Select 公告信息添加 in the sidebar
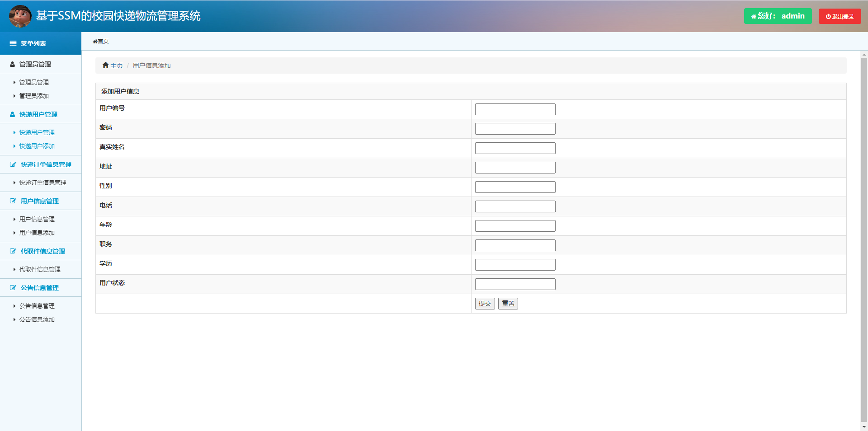 37,319
